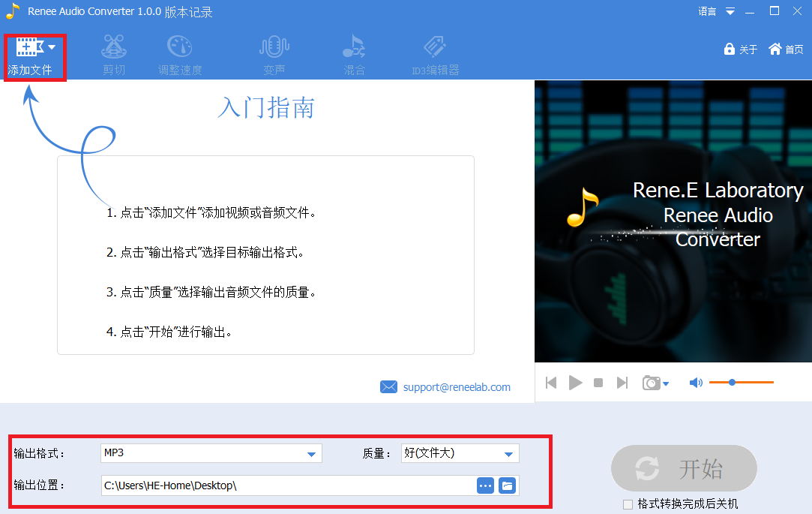
Task: Close the Renee Audio Converter window
Action: click(x=798, y=11)
